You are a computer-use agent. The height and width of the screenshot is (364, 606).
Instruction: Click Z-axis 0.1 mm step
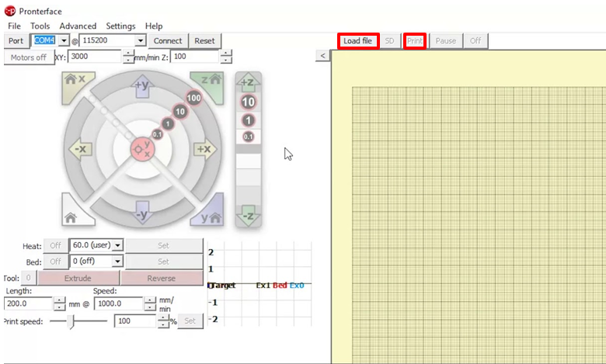point(248,137)
